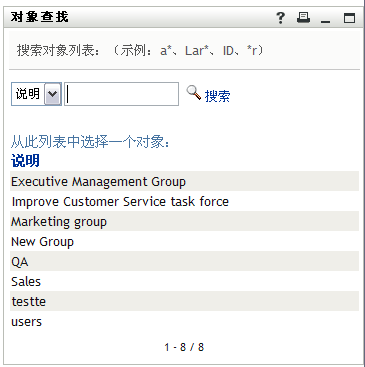Click the print icon in title bar
This screenshot has width=365, height=367.
(303, 17)
